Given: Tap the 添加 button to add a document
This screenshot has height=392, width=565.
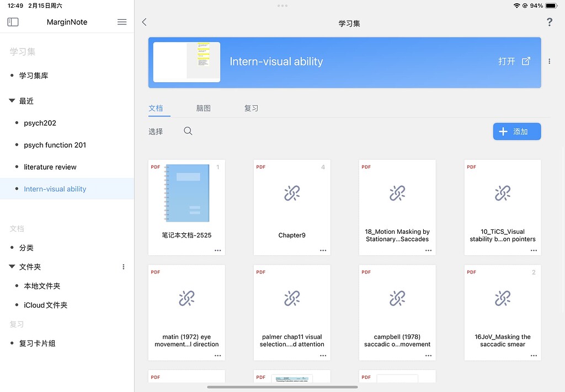Looking at the screenshot, I should coord(516,131).
